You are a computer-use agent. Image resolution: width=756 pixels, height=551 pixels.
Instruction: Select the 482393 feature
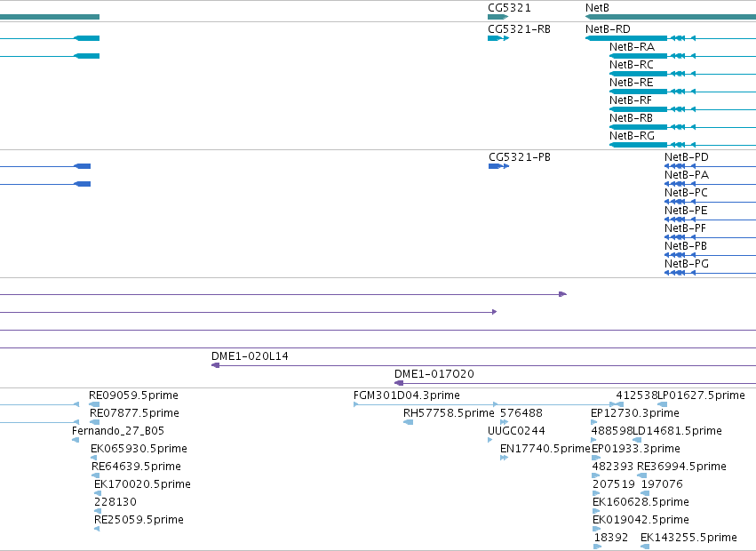596,475
